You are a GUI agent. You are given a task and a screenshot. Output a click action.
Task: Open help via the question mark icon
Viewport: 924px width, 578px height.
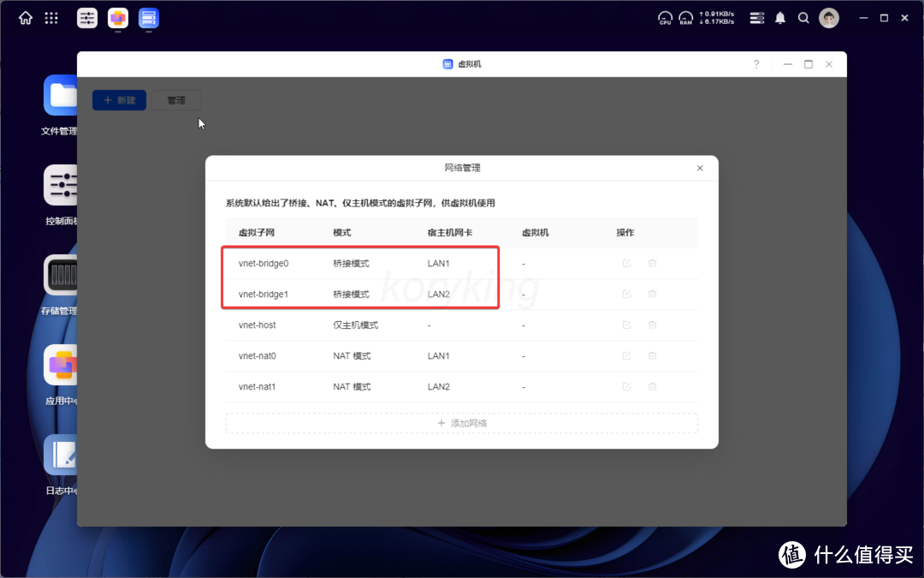[x=755, y=63]
